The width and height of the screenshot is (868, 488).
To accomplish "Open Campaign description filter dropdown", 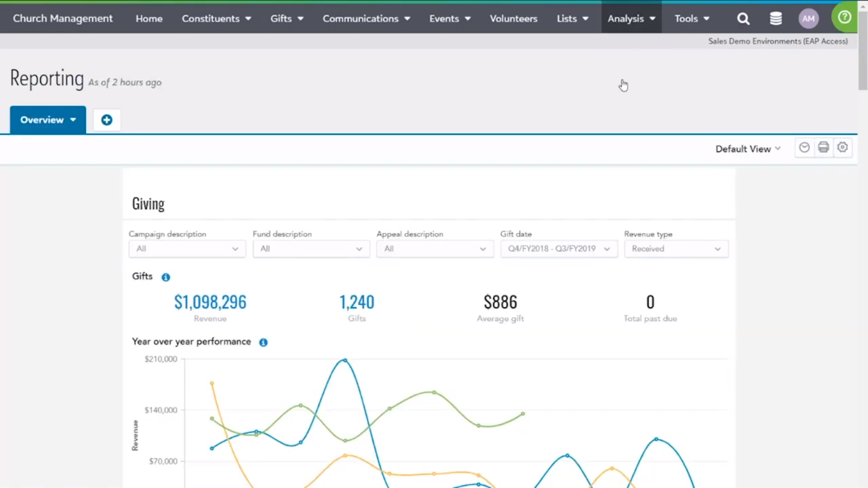I will (x=187, y=249).
